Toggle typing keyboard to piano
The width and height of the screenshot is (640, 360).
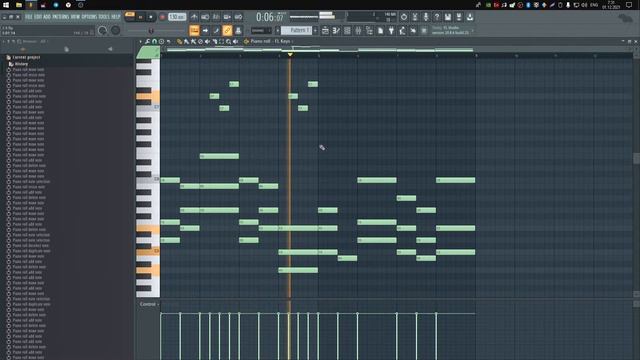coord(194,31)
